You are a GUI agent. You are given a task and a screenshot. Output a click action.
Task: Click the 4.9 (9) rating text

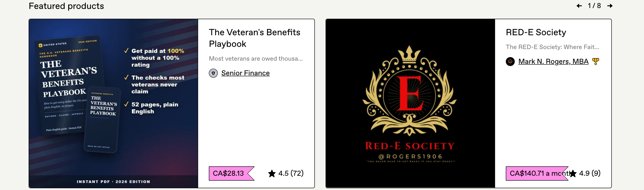coord(590,173)
